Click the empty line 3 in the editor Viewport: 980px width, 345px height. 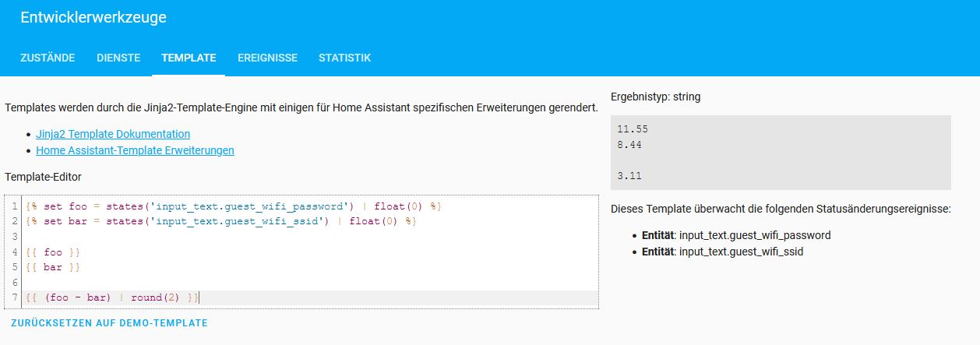coord(234,237)
